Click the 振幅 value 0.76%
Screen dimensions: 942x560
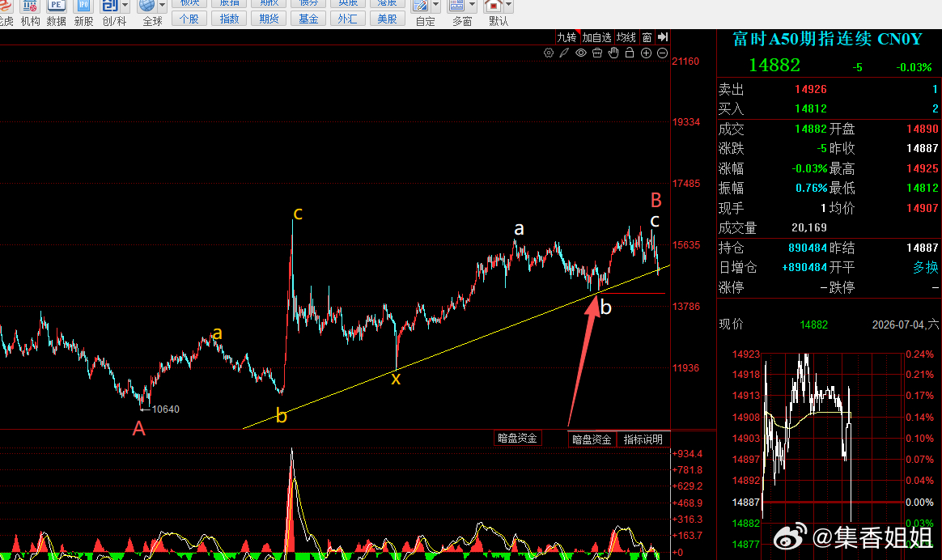pyautogui.click(x=812, y=188)
